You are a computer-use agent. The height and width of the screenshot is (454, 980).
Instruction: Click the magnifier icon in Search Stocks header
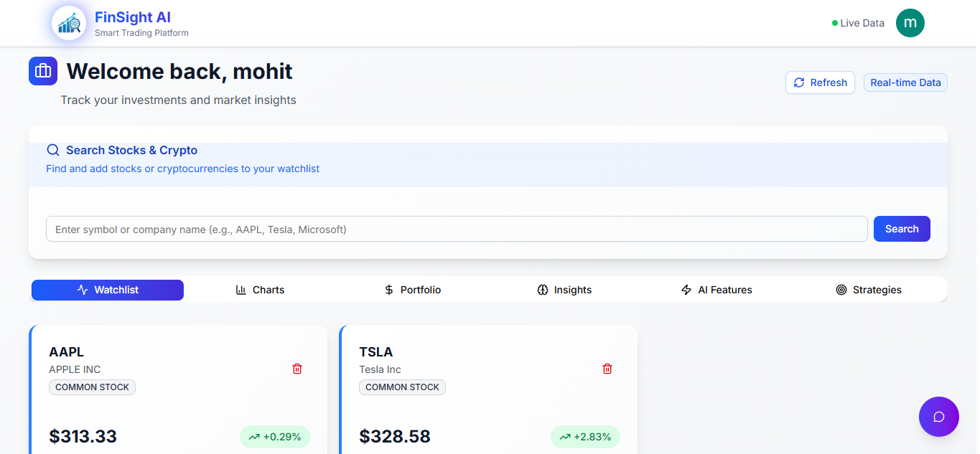[x=53, y=151]
